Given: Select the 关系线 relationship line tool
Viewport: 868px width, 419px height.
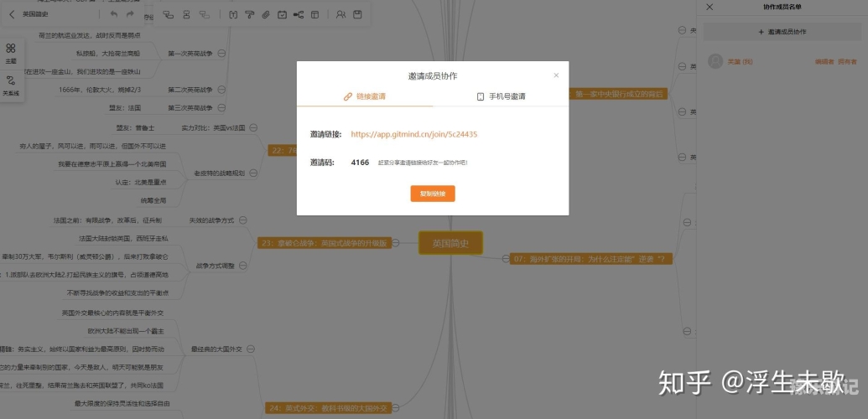Looking at the screenshot, I should 11,85.
